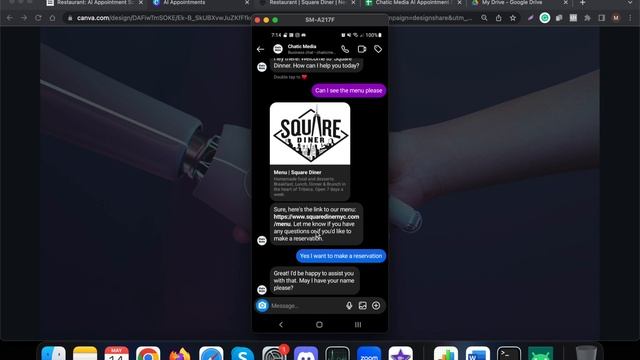Open the image gallery icon in message bar
Image resolution: width=640 pixels, height=360 pixels.
click(362, 305)
